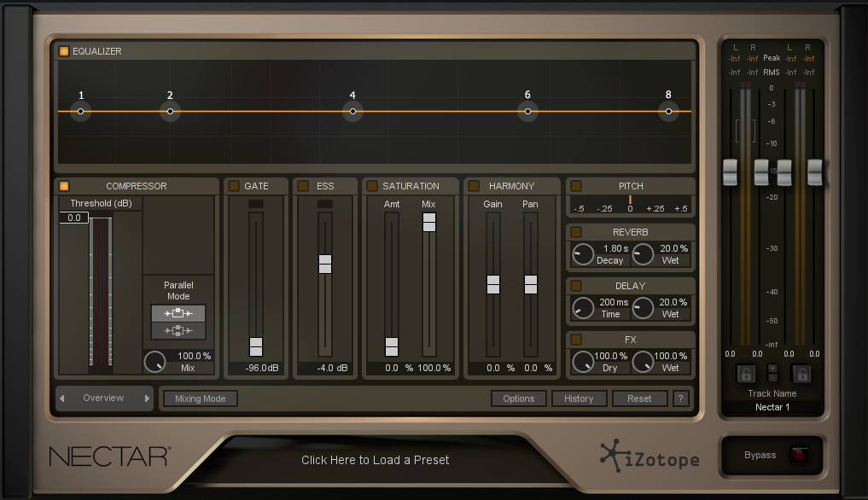Screen dimensions: 868x500
Task: Click the Delay Wet knob
Action: (644, 308)
